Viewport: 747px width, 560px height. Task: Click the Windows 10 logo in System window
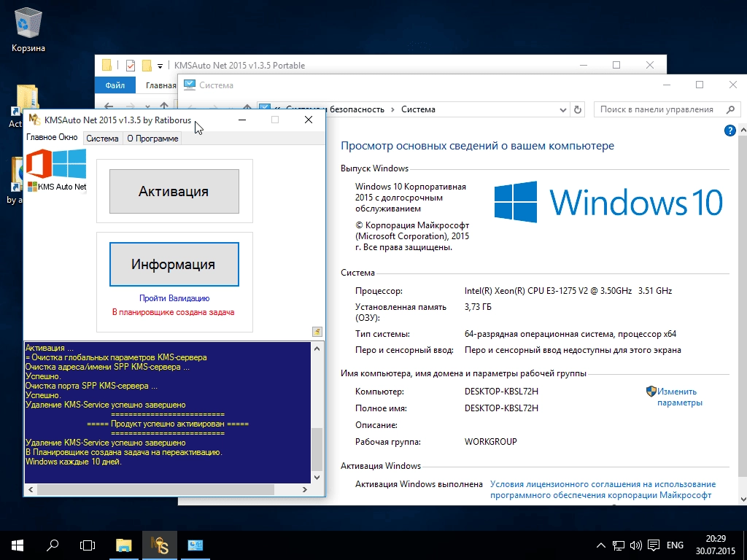pos(608,201)
